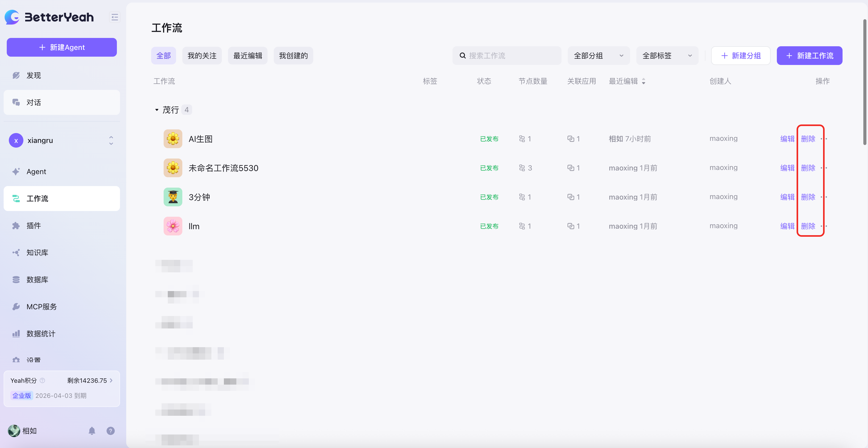Go to 知识库 knowledge base
868x448 pixels.
coord(37,253)
